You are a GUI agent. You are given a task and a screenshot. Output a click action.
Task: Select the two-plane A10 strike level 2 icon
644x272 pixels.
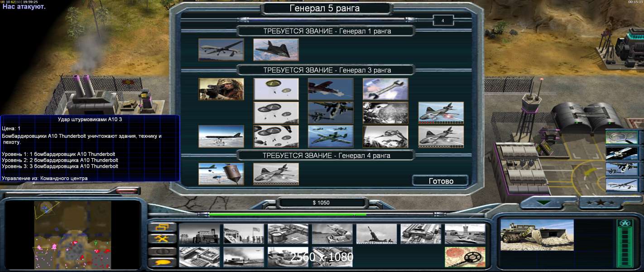(x=331, y=113)
